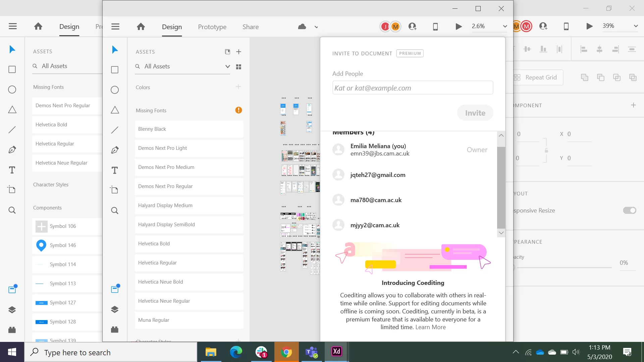This screenshot has width=644, height=362.
Task: Select the Pen tool in front window
Action: 115,150
